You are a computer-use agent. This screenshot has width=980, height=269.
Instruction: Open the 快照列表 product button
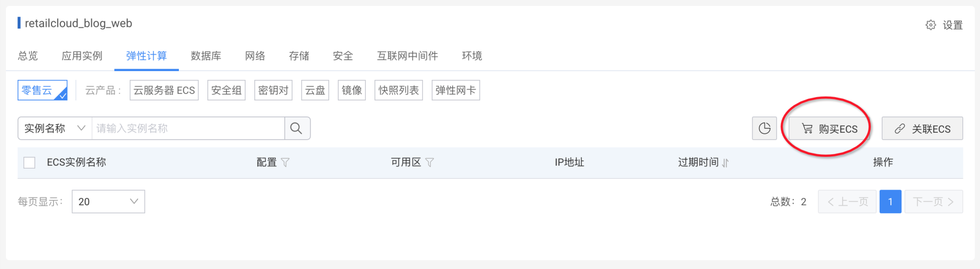(398, 91)
